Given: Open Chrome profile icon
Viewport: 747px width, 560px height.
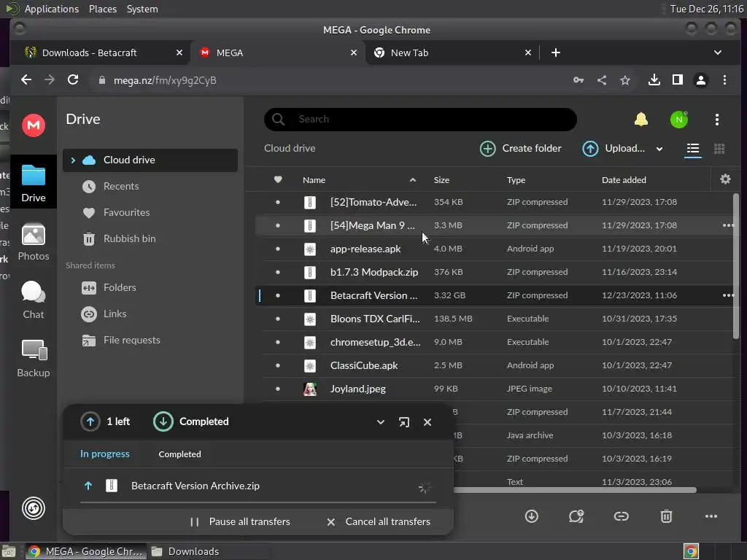Looking at the screenshot, I should [701, 80].
